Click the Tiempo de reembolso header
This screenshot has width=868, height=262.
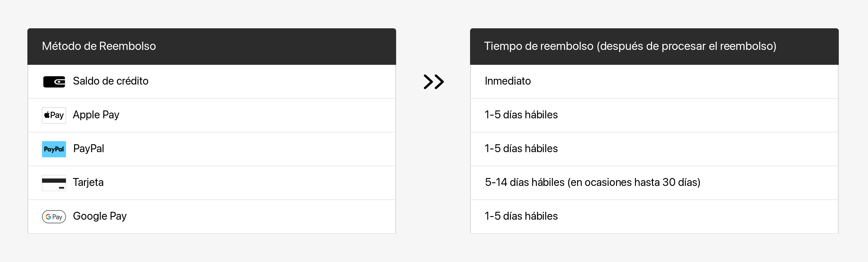coord(630,46)
